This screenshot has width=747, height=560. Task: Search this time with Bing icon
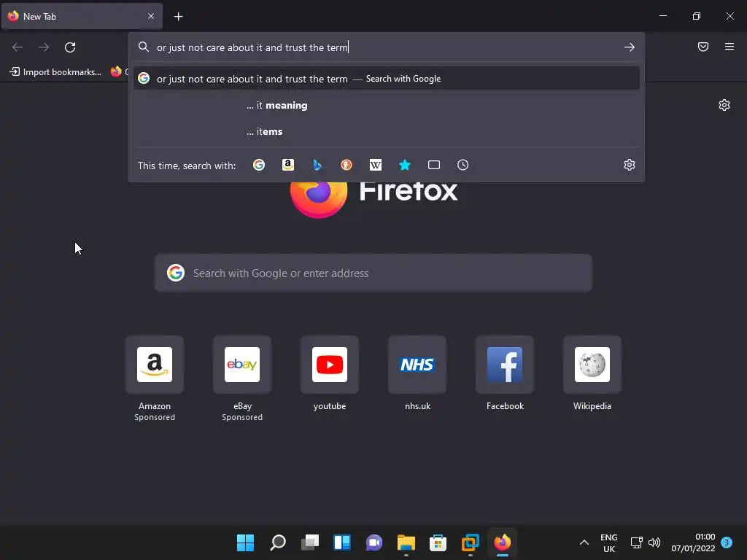(317, 166)
